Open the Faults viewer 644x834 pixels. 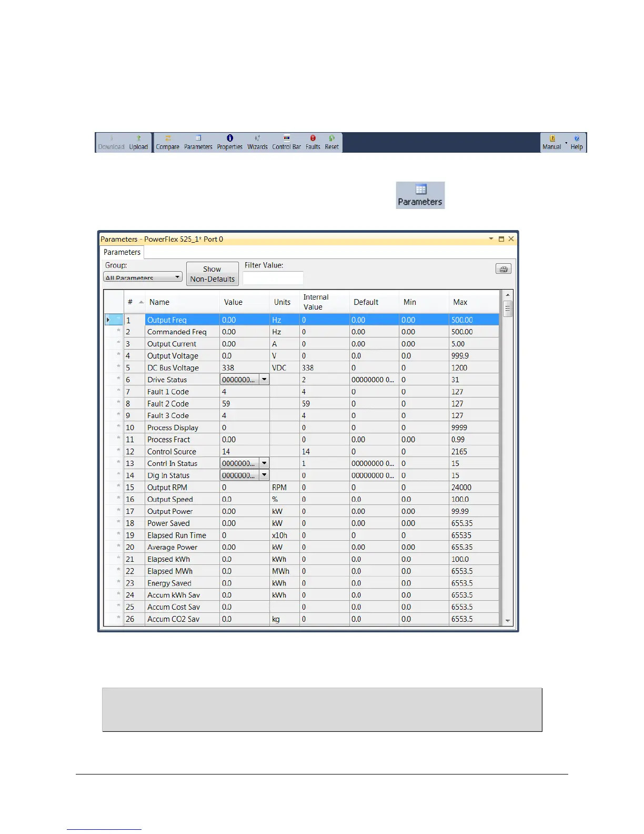click(x=313, y=143)
